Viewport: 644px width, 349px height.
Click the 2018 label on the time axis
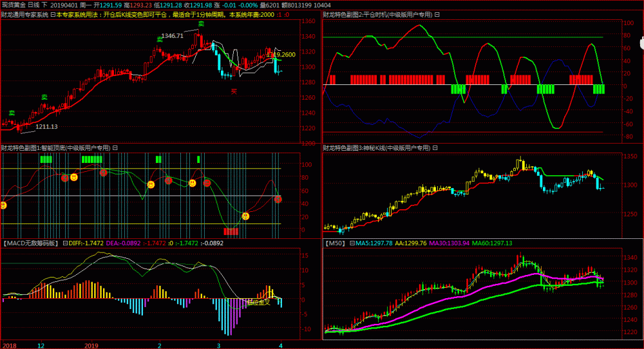[x=10, y=345]
